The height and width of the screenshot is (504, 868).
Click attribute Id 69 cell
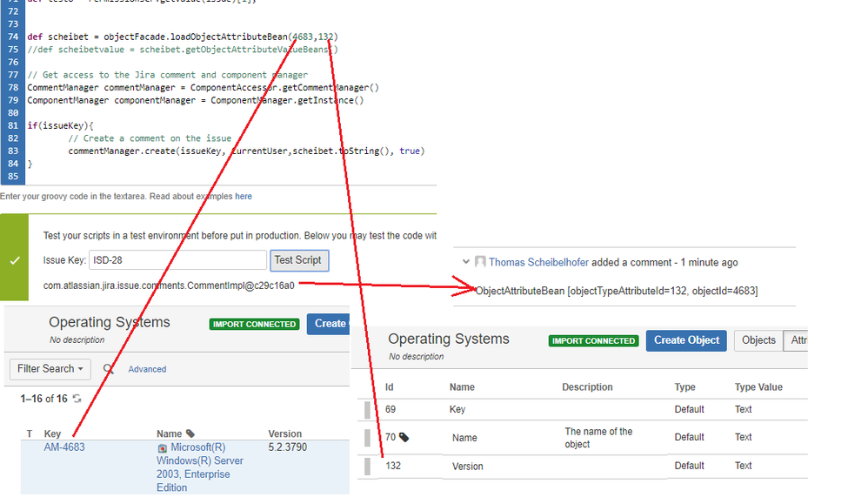[x=391, y=409]
